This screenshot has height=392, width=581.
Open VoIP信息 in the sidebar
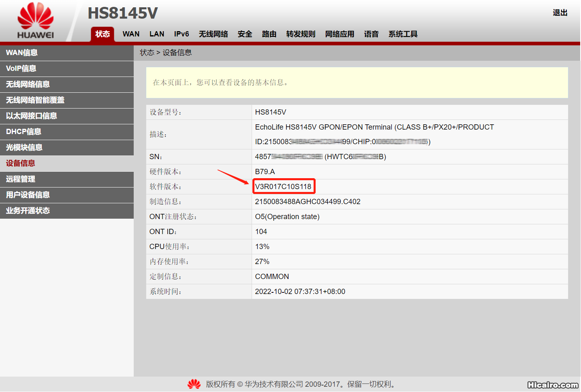[67, 68]
